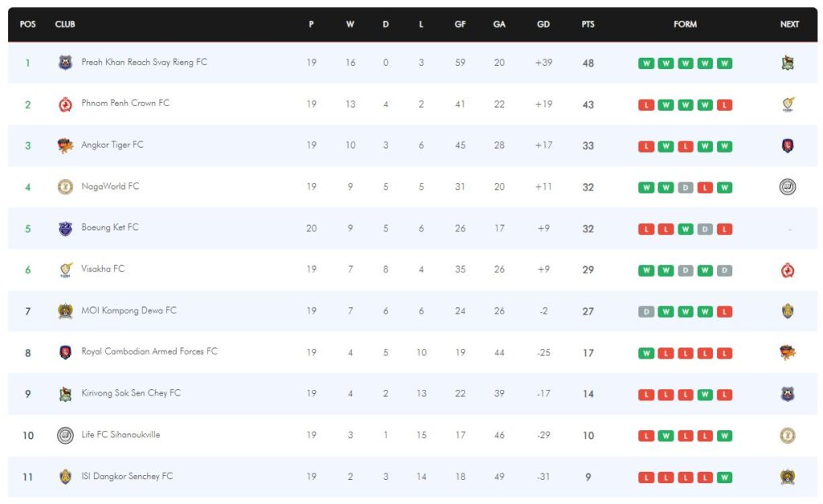Screen dimensions: 823x504
Task: Open MOI Kompong Dewa FC club page
Action: [129, 310]
